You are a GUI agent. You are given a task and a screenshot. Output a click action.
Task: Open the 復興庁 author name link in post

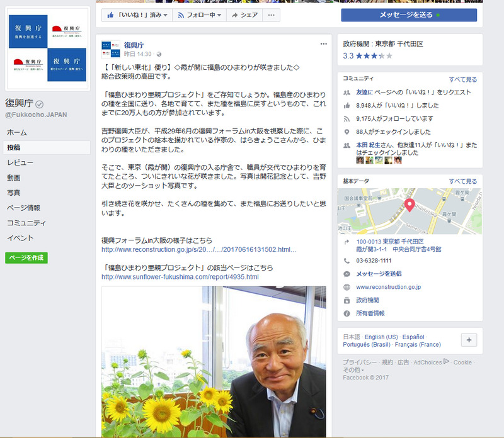tap(134, 45)
